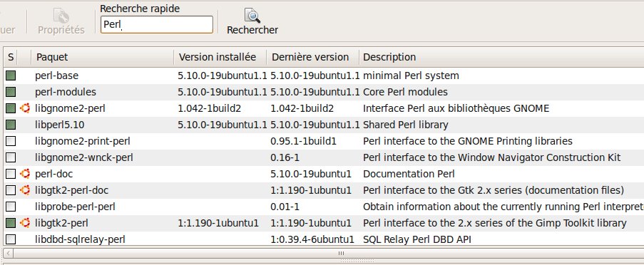The height and width of the screenshot is (265, 644).
Task: Click the Propriétés toolbar icon
Action: pos(61,16)
